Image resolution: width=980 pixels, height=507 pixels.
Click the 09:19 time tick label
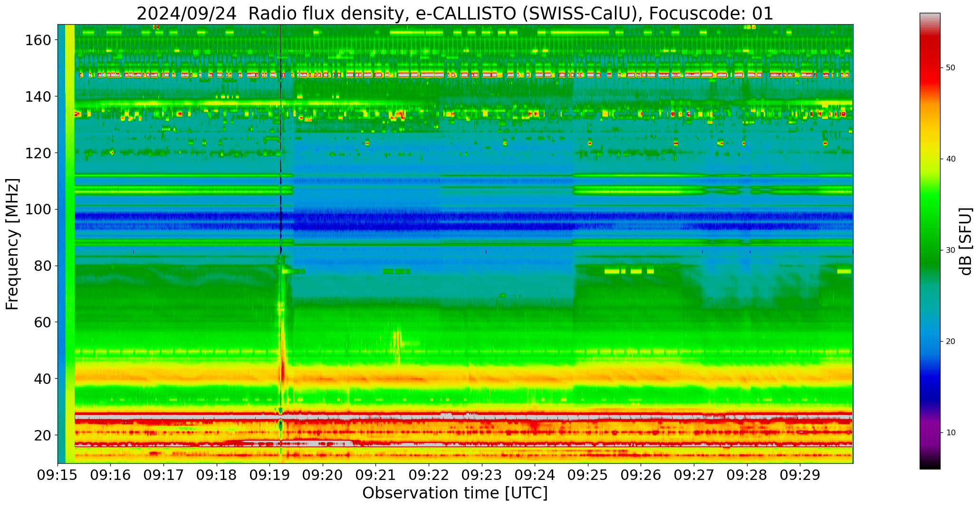(x=269, y=476)
